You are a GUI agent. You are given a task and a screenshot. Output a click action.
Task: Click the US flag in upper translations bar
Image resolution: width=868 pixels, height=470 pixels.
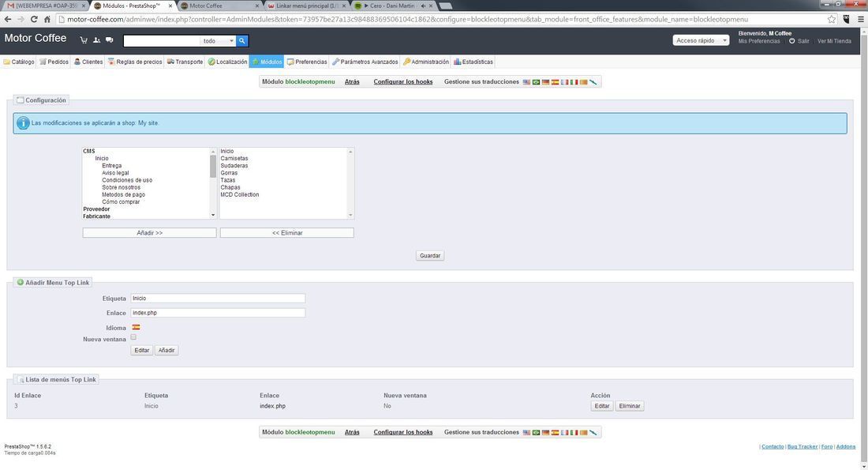526,82
